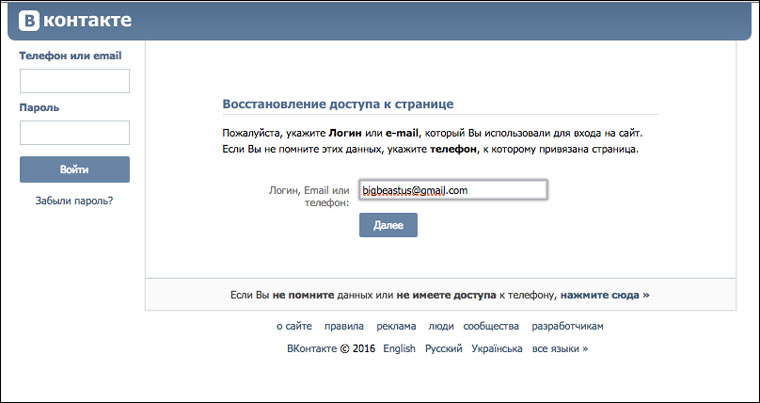Click the 'Далее' button
Screen dimensions: 760x403
[x=388, y=225]
